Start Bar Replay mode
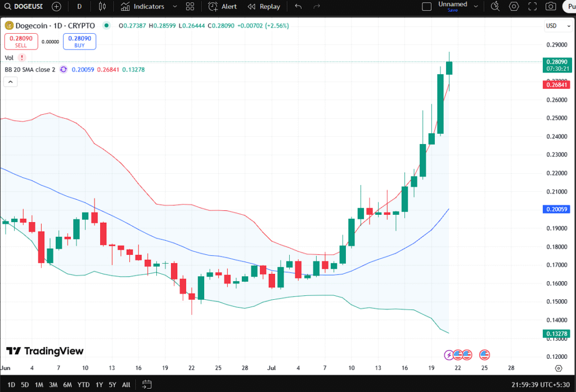 pos(264,7)
